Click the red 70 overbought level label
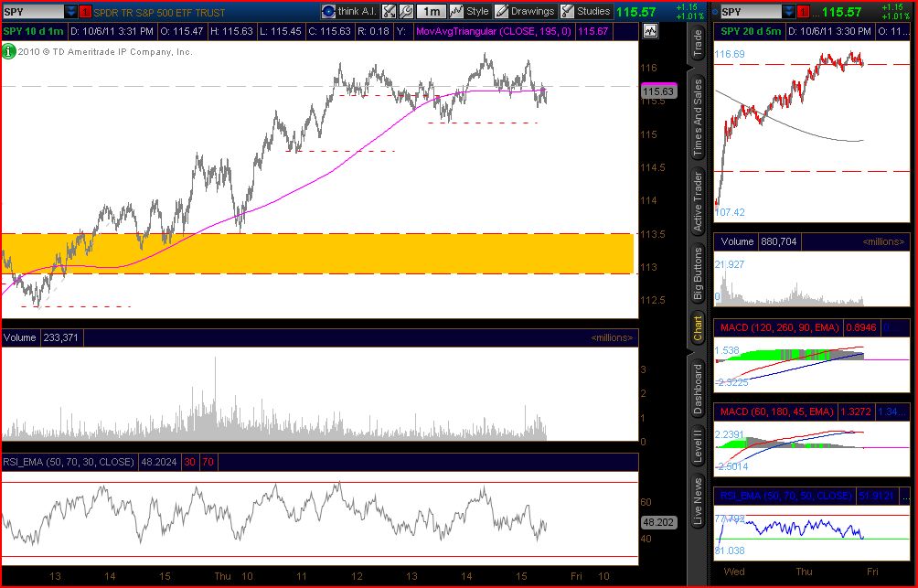918x588 pixels. [208, 462]
